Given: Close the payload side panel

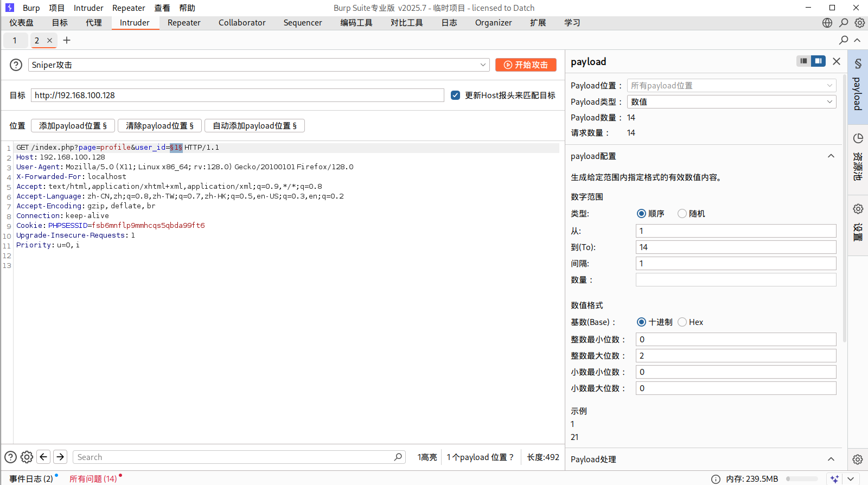Looking at the screenshot, I should pos(837,61).
